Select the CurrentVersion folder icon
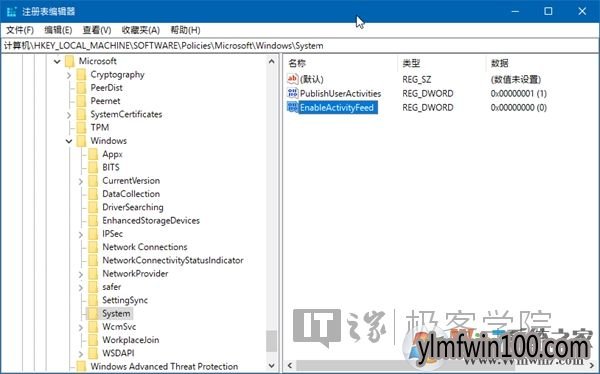Screen dimensions: 600x374 93,181
